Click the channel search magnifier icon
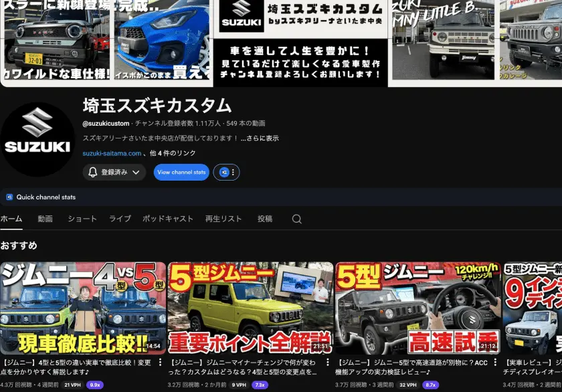 click(x=297, y=219)
